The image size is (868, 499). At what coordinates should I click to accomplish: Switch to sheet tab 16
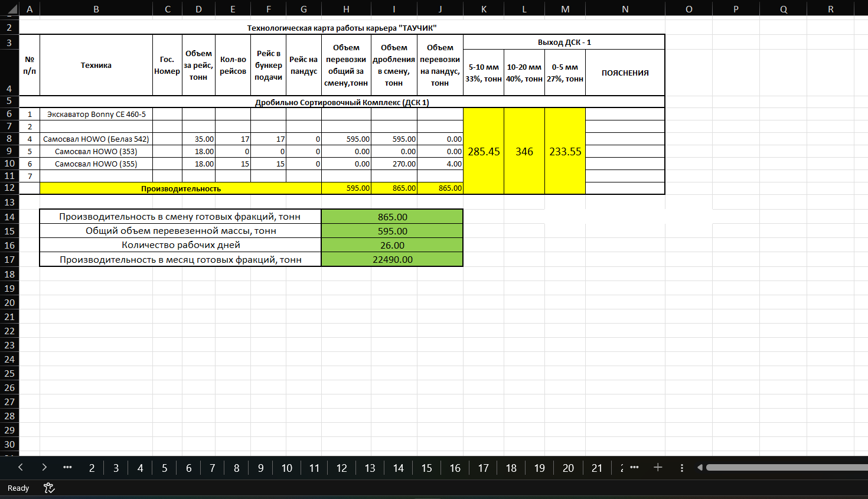tap(455, 468)
